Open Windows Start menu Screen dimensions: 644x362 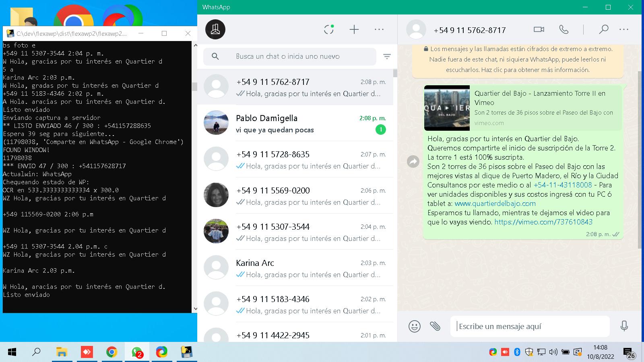click(x=12, y=352)
